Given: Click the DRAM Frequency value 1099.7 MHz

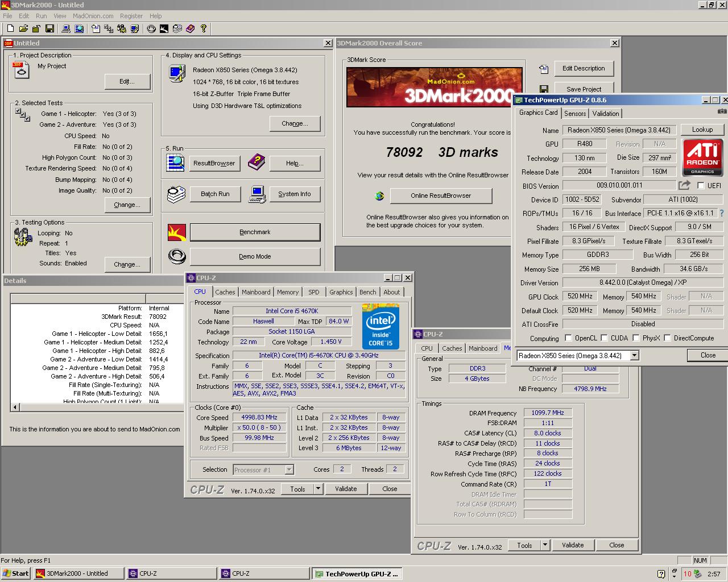Looking at the screenshot, I should [548, 413].
